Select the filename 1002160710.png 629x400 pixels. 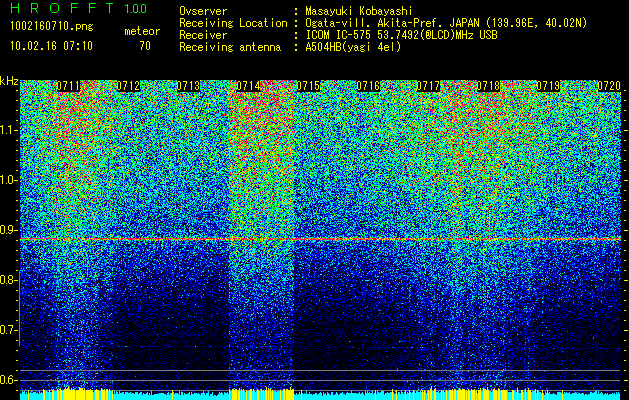click(x=52, y=27)
